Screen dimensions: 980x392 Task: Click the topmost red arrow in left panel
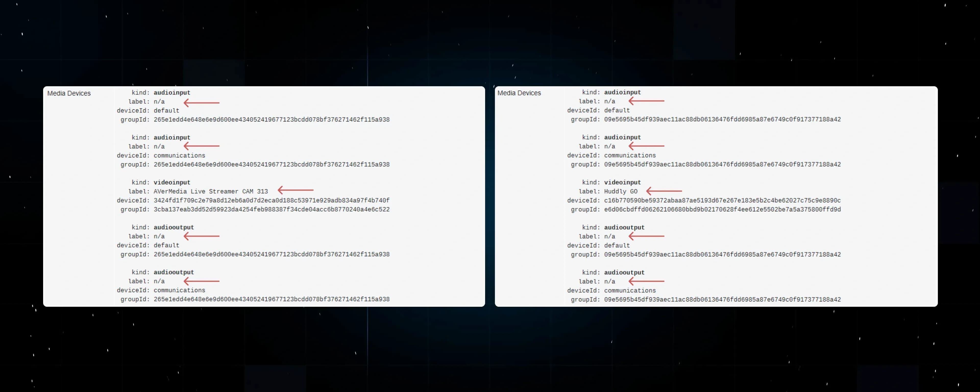point(201,102)
